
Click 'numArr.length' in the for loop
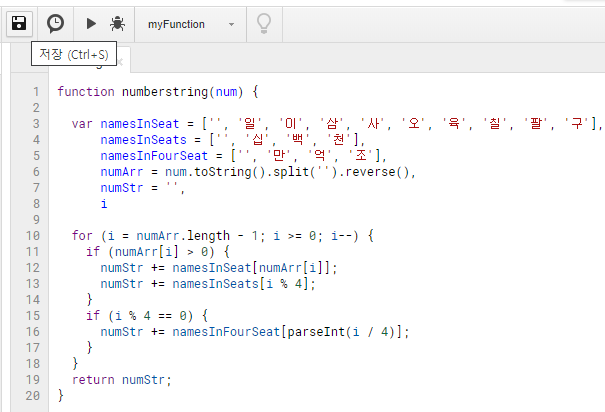pos(183,236)
